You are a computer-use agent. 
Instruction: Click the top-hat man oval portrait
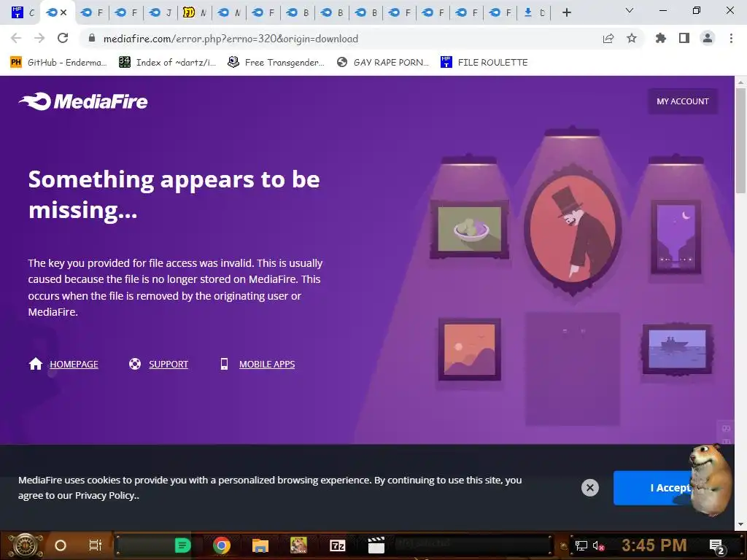click(573, 228)
